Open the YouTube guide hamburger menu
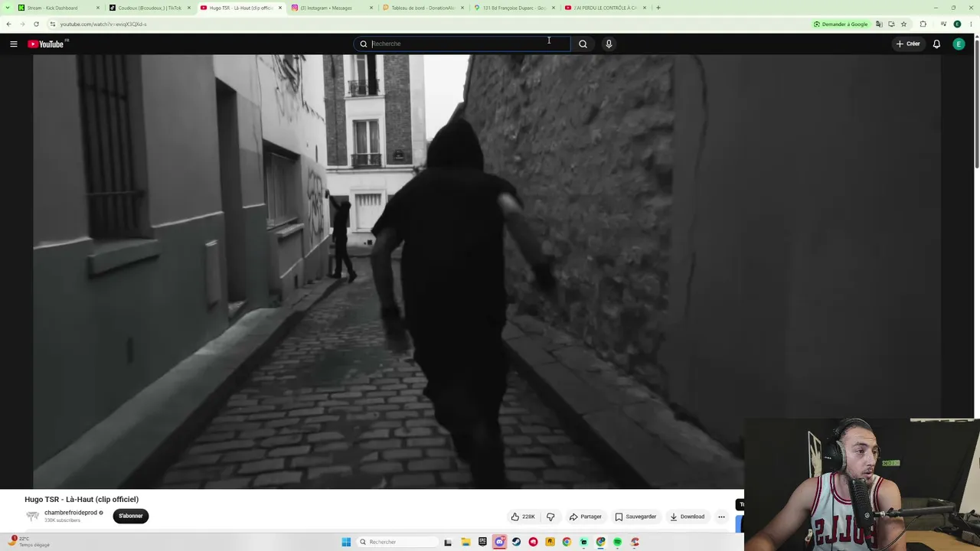 [x=14, y=44]
